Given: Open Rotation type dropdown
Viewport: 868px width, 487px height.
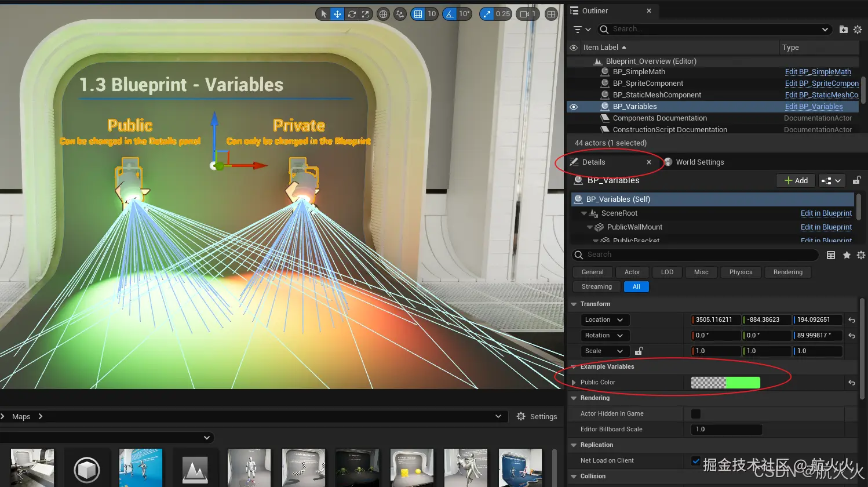Looking at the screenshot, I should (604, 336).
